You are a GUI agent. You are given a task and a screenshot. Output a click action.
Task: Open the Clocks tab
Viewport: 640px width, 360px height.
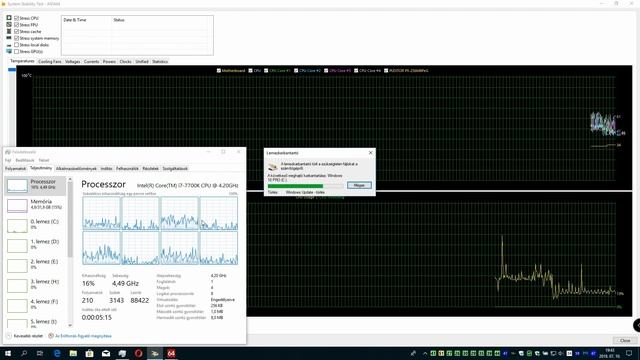(x=125, y=62)
